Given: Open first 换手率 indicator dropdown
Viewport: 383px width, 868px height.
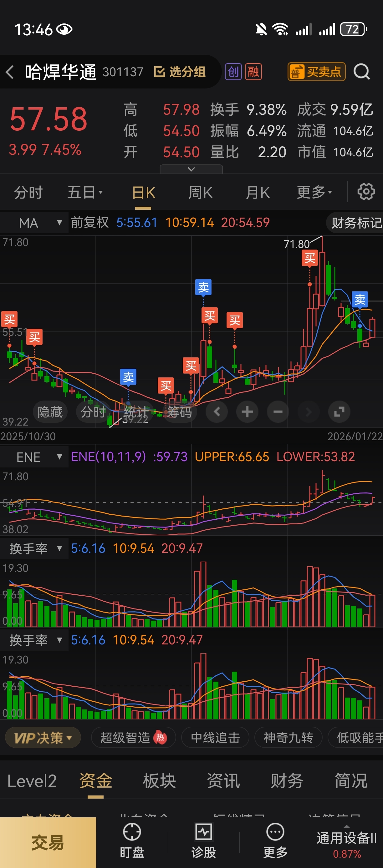Looking at the screenshot, I should [x=34, y=548].
